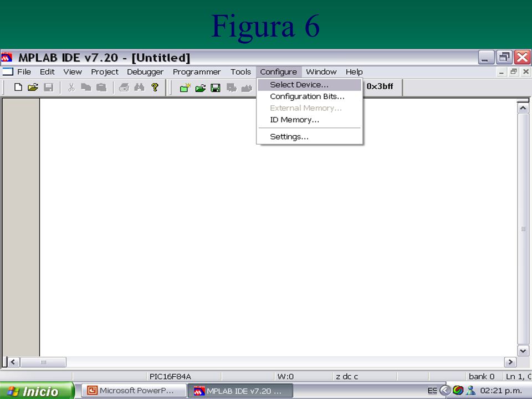Click bank 0 in status bar
The height and width of the screenshot is (399, 532).
(482, 376)
